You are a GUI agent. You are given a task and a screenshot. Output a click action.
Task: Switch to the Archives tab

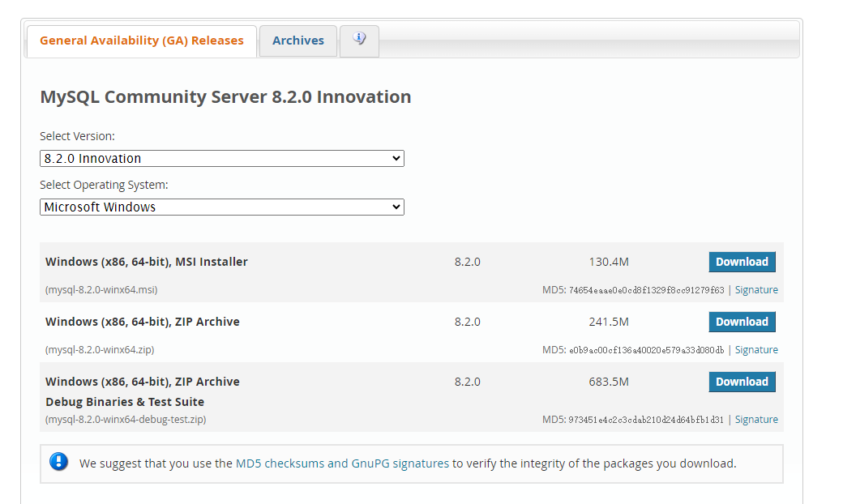[297, 41]
